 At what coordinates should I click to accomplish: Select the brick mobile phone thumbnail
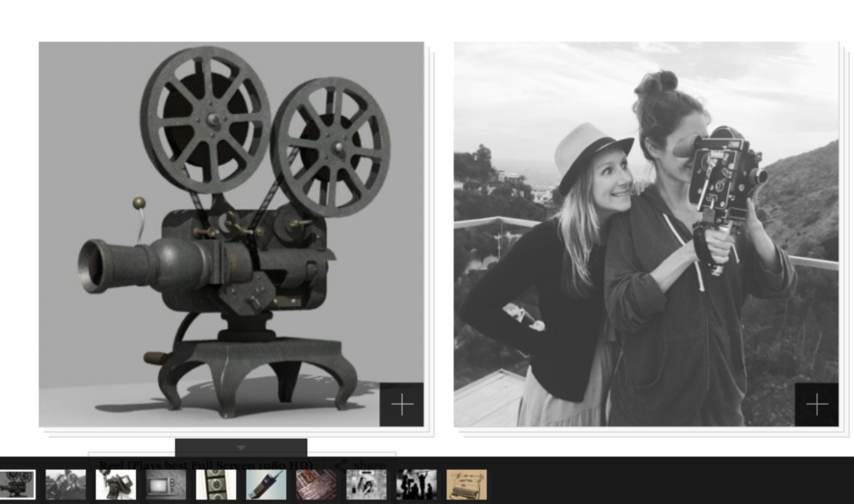[x=266, y=485]
